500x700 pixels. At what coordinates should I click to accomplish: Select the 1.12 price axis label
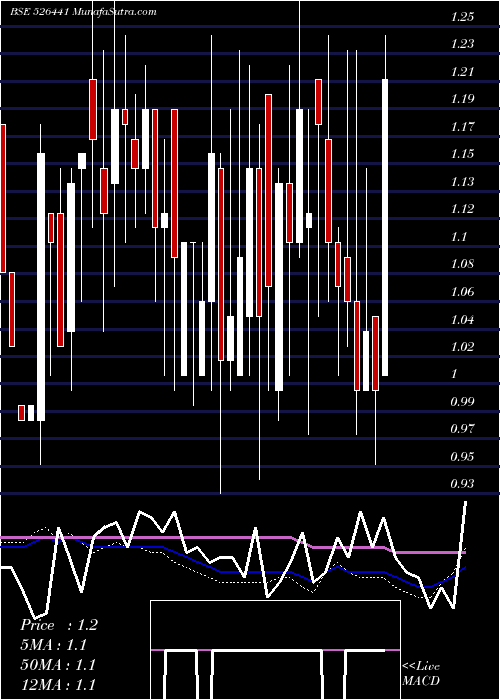coord(462,209)
